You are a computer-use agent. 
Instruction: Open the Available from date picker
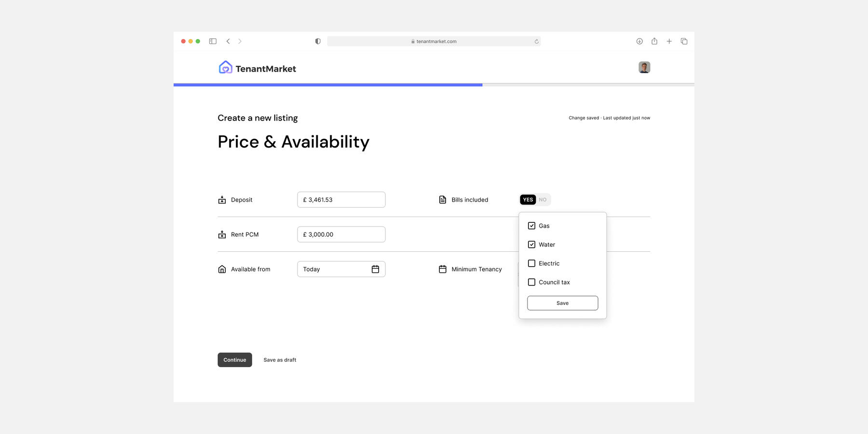[x=341, y=269]
